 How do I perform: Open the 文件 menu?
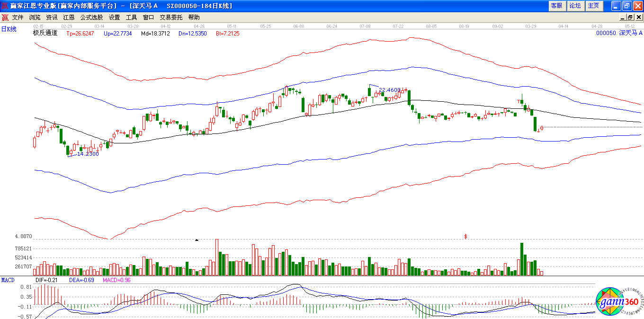coord(18,18)
